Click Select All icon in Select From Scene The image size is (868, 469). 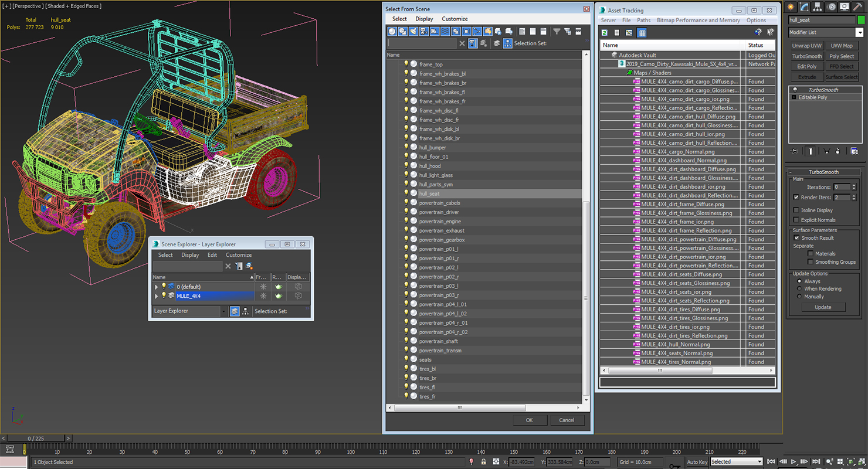[x=522, y=32]
